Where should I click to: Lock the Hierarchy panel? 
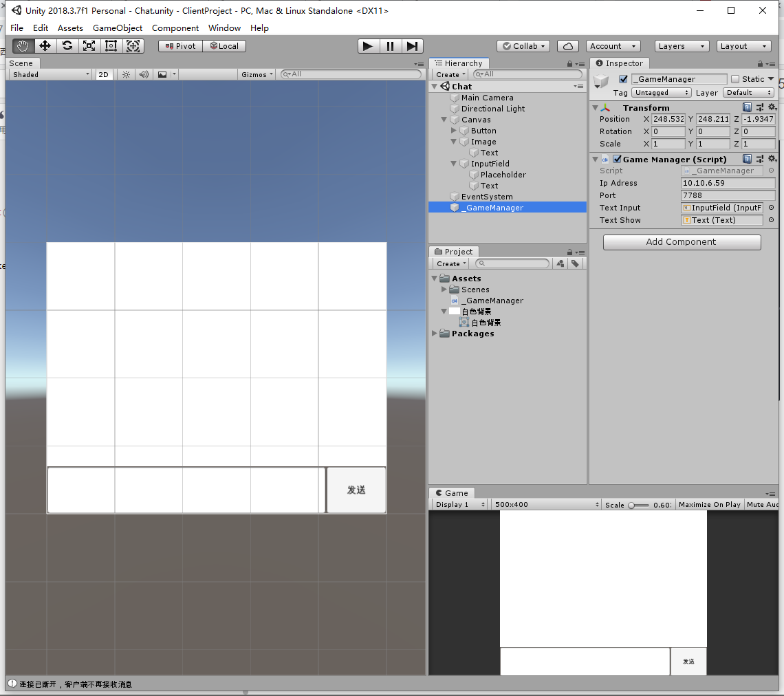[x=569, y=63]
